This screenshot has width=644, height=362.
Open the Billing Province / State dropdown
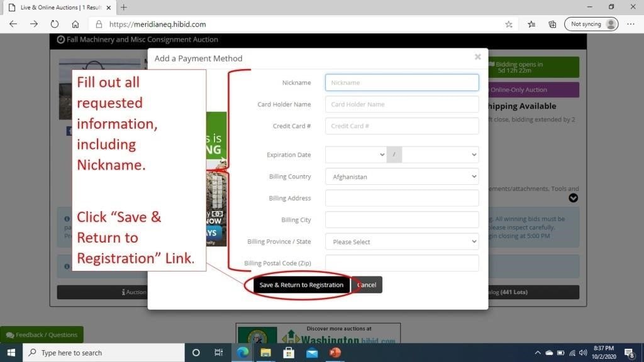pos(402,242)
